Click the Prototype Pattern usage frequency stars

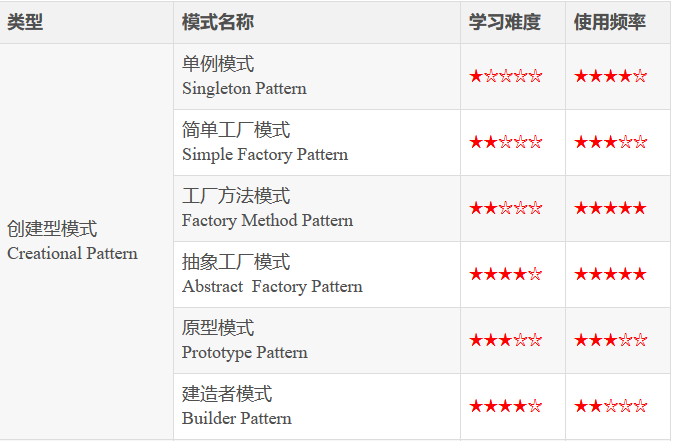(x=610, y=340)
